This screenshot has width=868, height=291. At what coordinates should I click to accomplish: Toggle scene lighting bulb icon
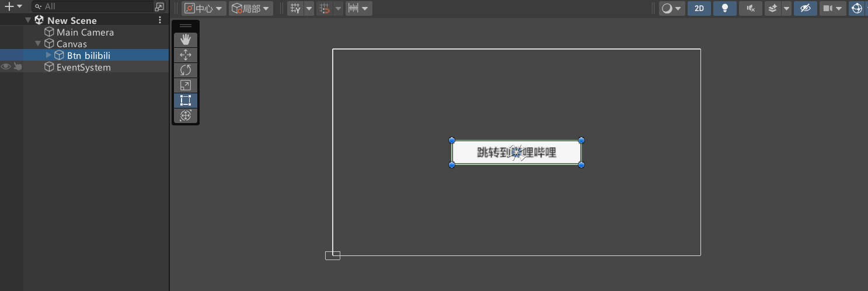[725, 8]
